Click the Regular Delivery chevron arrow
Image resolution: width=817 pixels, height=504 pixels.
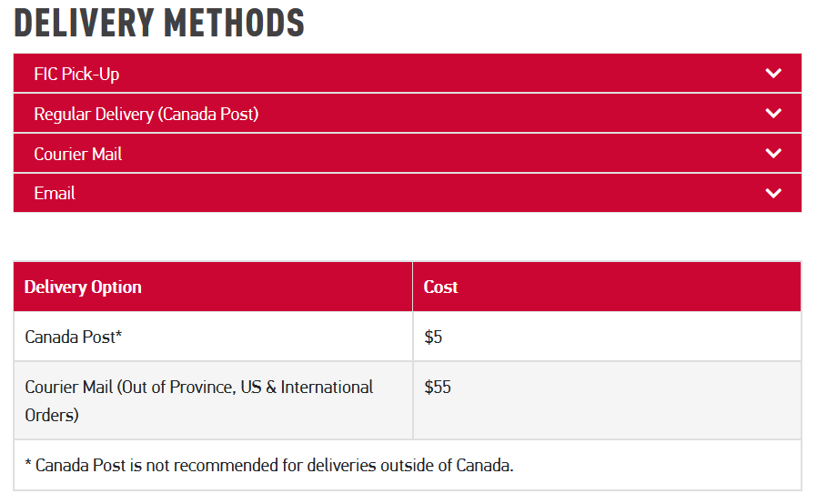coord(773,114)
